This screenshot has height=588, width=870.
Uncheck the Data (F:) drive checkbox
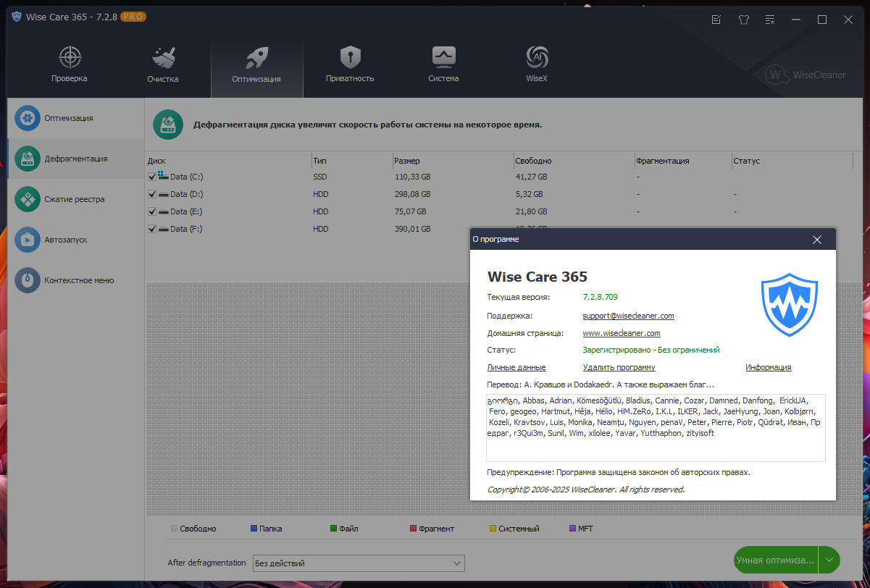click(152, 229)
